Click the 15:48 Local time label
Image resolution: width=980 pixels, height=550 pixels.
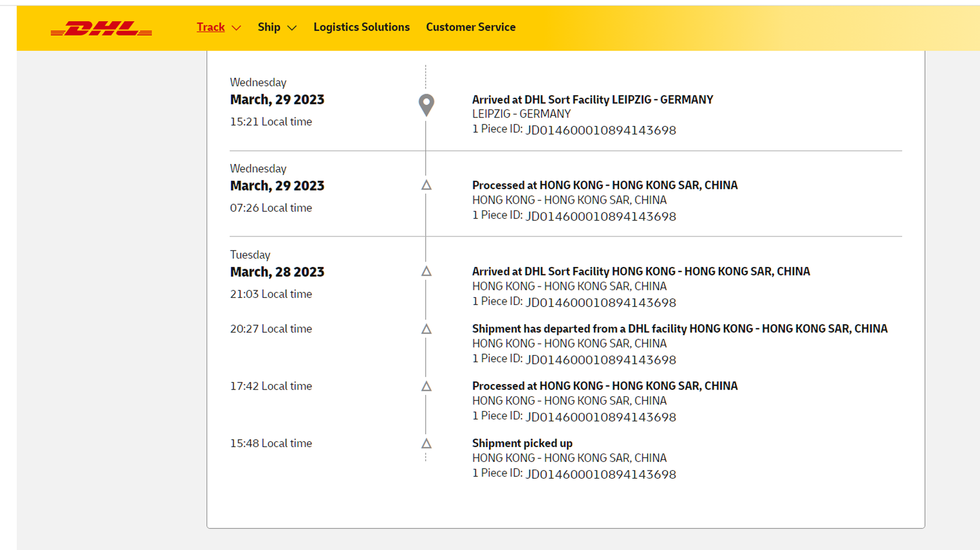pyautogui.click(x=270, y=443)
